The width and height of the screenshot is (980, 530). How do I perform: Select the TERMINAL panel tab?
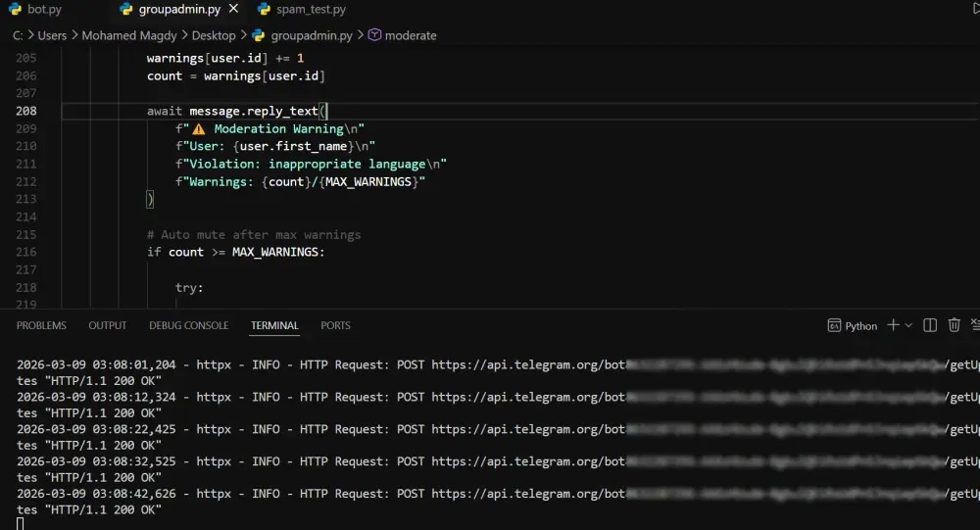tap(274, 325)
